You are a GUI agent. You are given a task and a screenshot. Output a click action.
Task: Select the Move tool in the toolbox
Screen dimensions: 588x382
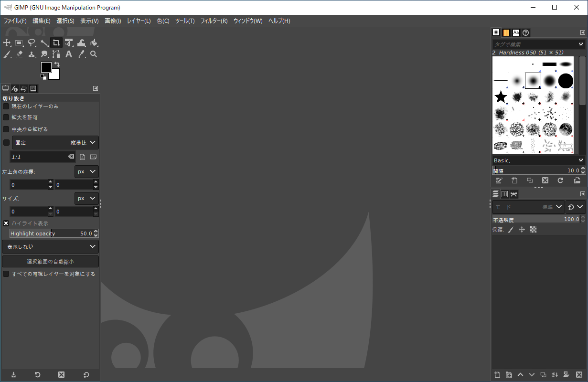[7, 42]
